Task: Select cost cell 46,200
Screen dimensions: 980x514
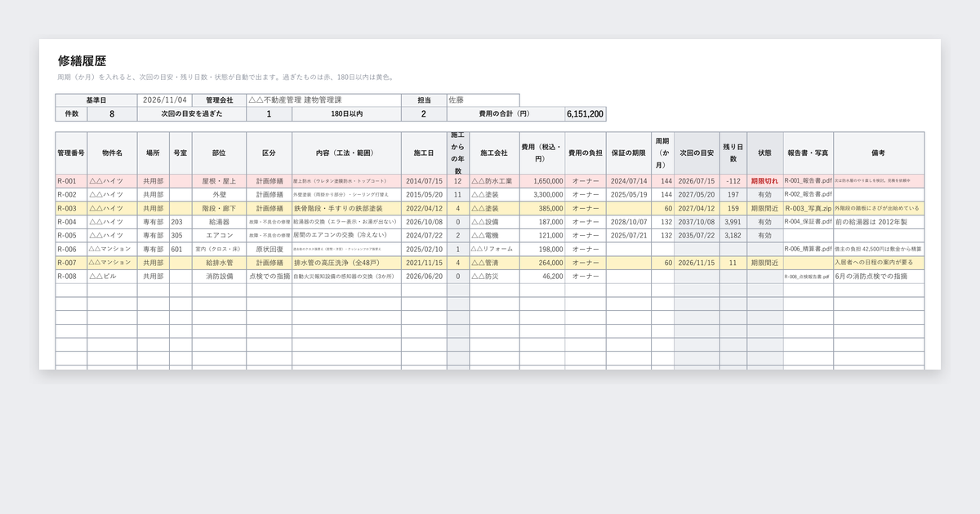Action: pos(541,277)
